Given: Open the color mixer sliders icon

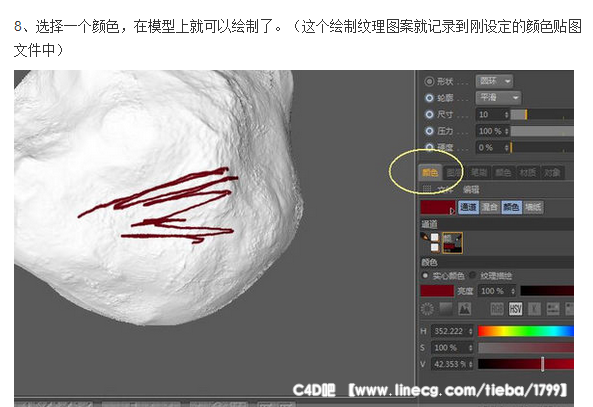Looking at the screenshot, I should [553, 309].
